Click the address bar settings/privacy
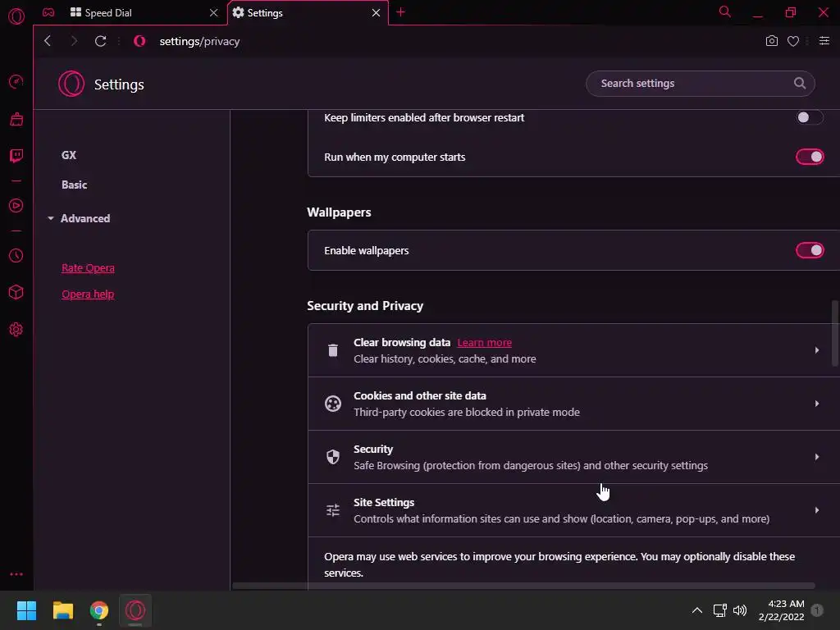 199,41
